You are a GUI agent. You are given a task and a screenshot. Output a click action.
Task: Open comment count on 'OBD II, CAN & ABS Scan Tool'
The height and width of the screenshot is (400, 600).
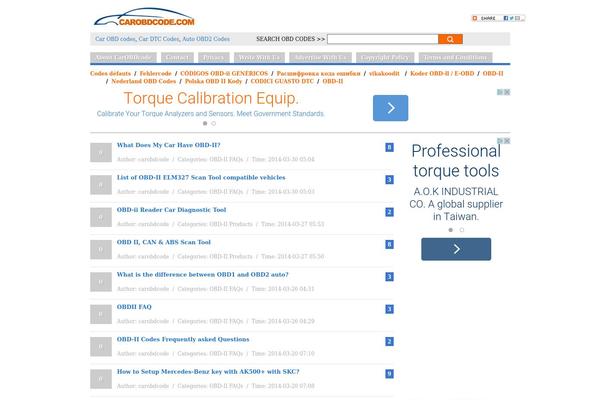click(389, 244)
